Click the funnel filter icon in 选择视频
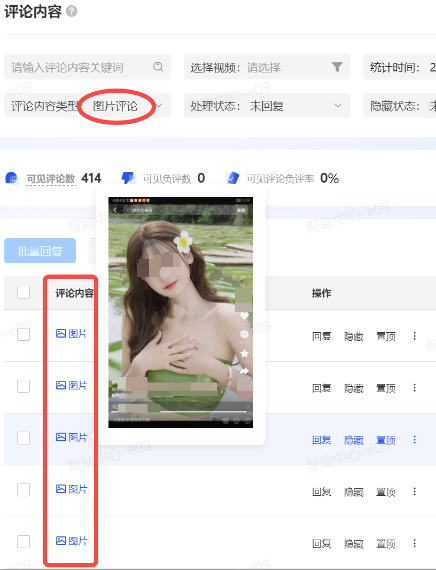 point(337,67)
